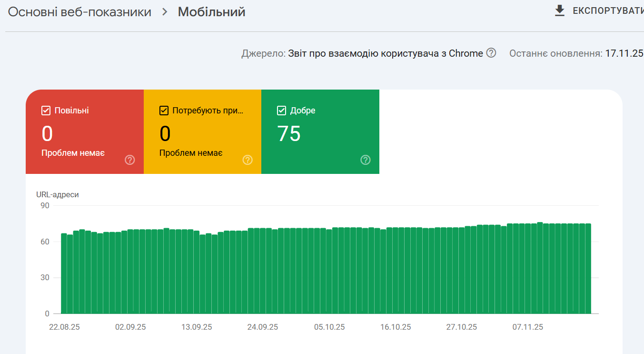
Task: Click the 07.11.25 date axis label
Action: pyautogui.click(x=527, y=327)
